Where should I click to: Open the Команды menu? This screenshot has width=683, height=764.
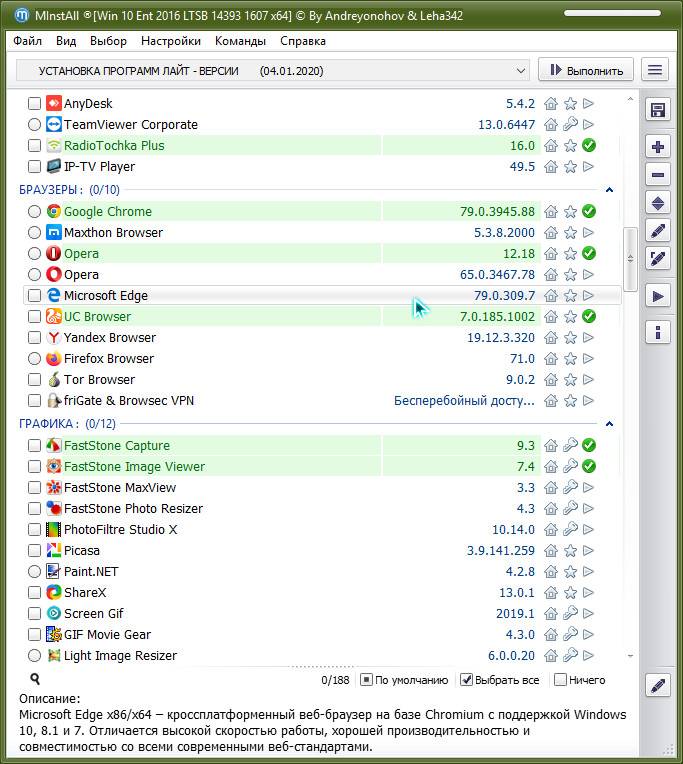tap(240, 41)
